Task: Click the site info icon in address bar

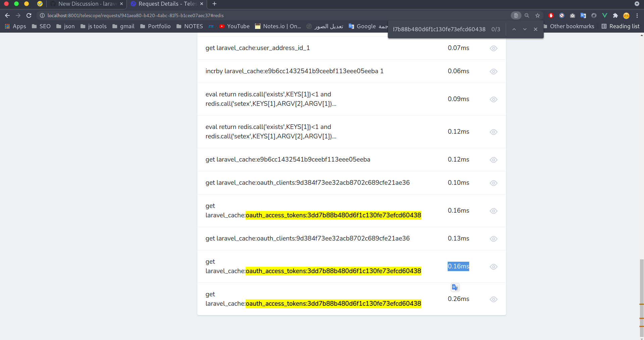Action: point(42,15)
